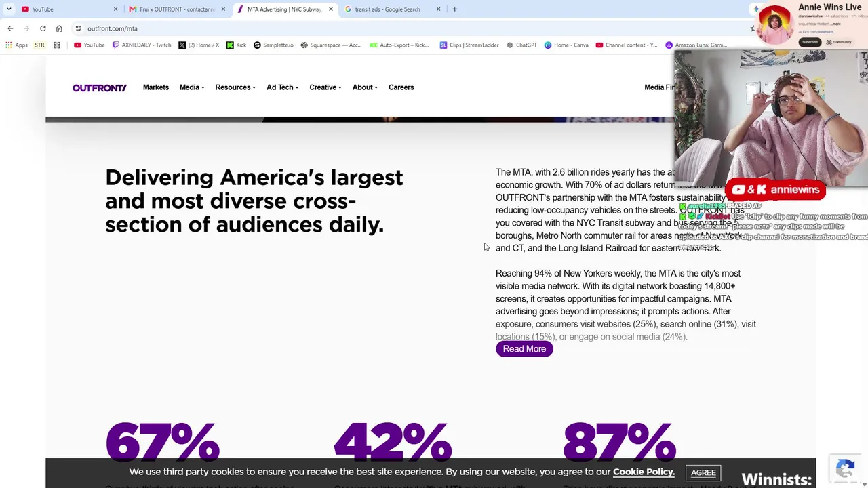Viewport: 868px width, 488px height.
Task: Click the 42% statistic
Action: point(393,442)
